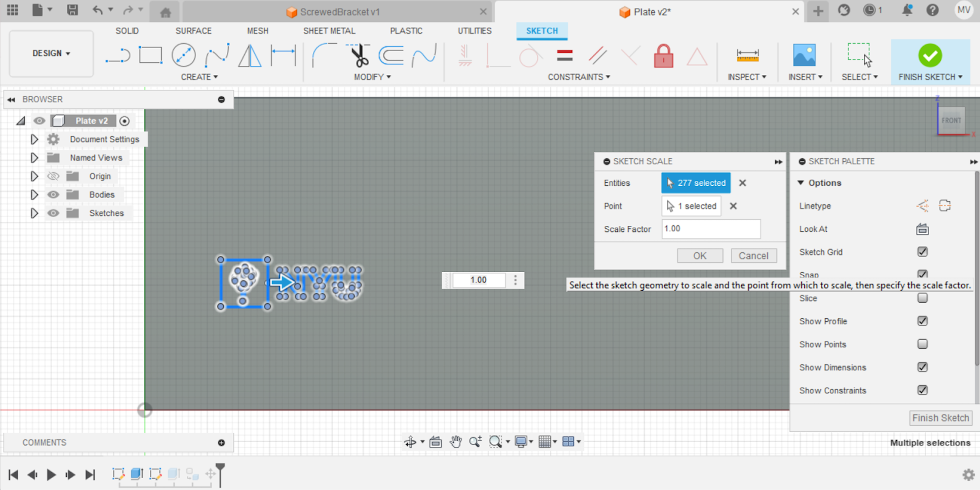Show the hidden Origin folder

tap(53, 176)
